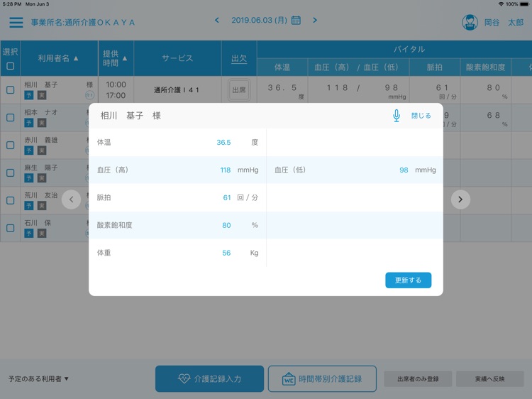This screenshot has width=532, height=399.
Task: Go to previous date arrow
Action: (x=217, y=21)
